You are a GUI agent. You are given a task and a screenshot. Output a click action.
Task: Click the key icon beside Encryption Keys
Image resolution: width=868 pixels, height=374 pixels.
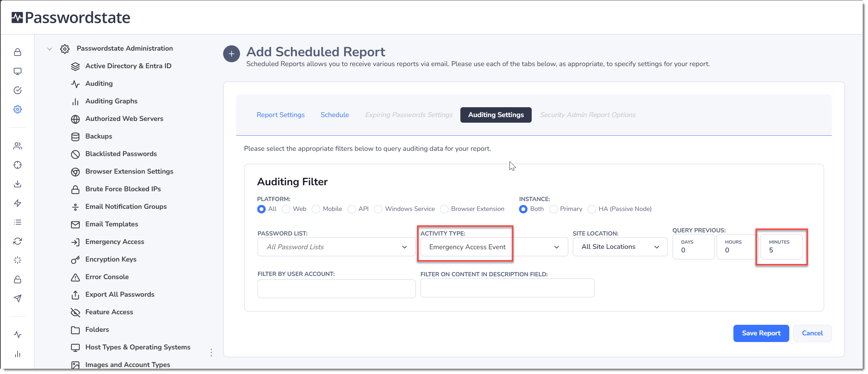coord(75,260)
